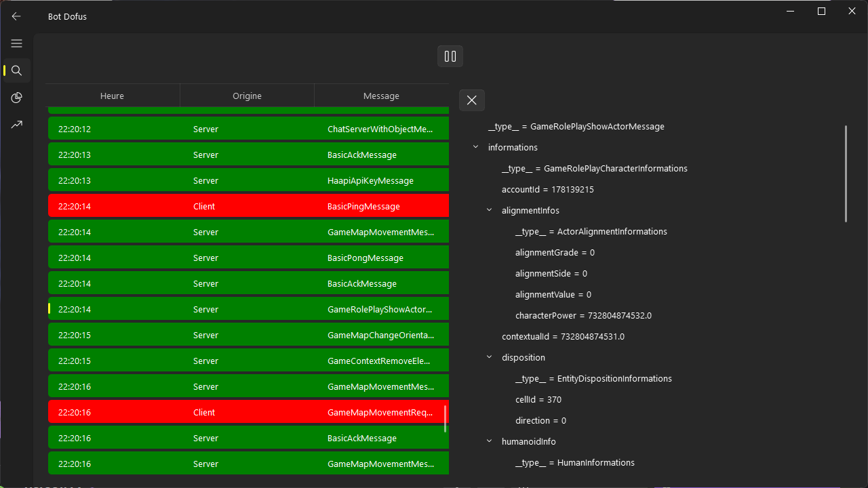Open the trending arrow graph page
868x488 pixels.
(16, 125)
